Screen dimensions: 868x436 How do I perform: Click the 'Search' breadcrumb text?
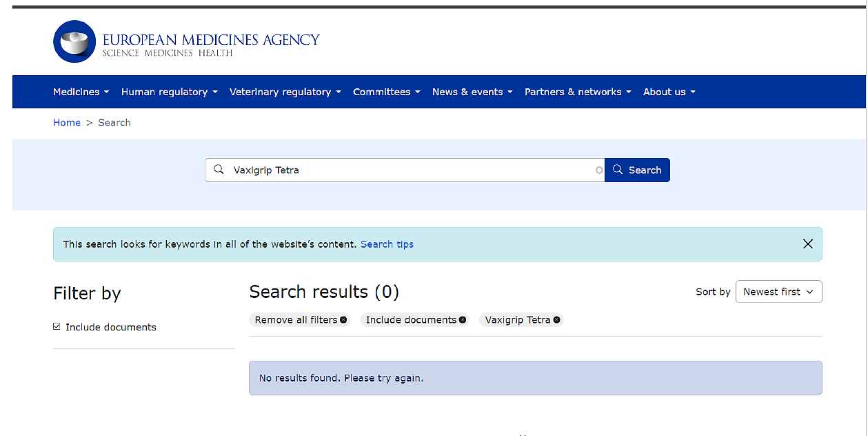coord(114,123)
